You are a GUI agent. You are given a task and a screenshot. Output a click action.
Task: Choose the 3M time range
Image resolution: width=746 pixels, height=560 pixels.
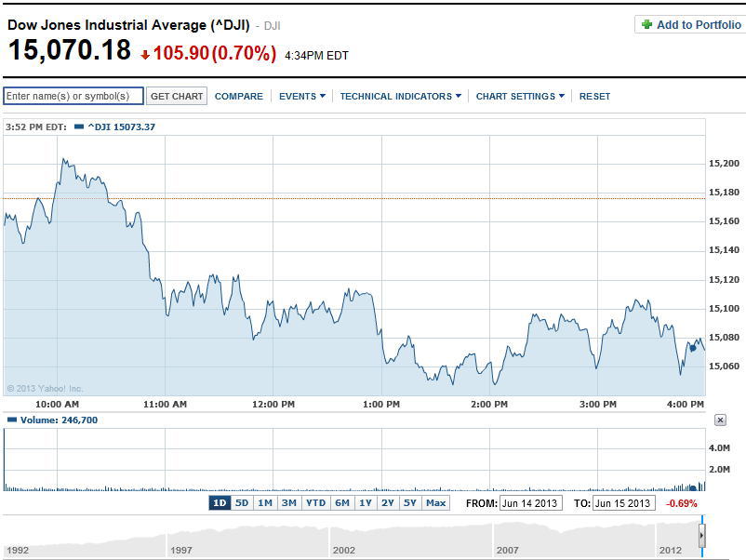pos(288,503)
